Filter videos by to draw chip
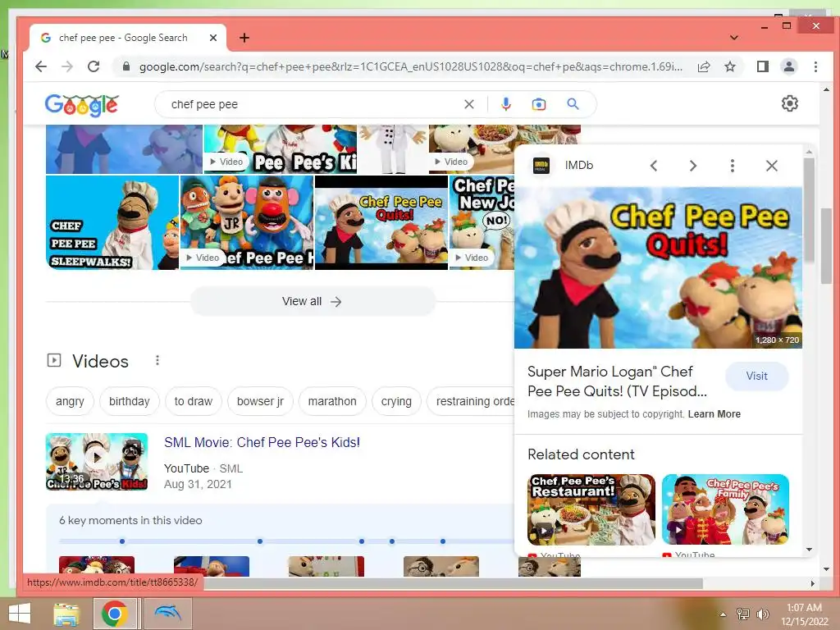 (194, 401)
